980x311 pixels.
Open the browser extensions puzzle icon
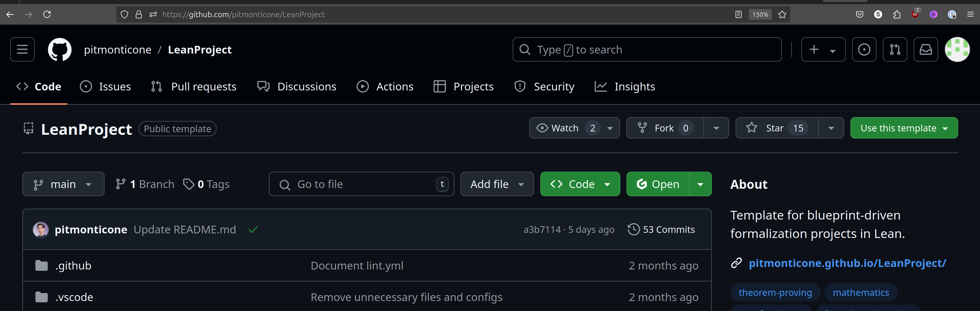tap(897, 14)
